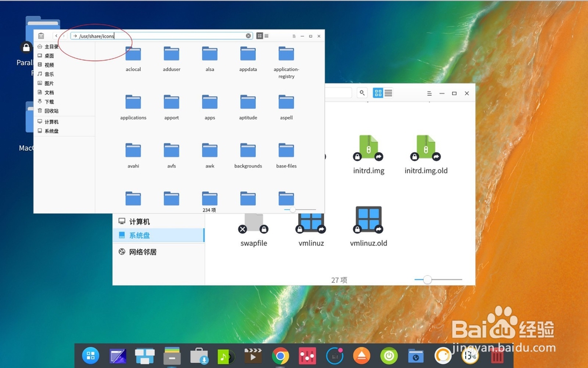
Task: Open the 音乐 (Music) sidebar entry
Action: [x=49, y=74]
